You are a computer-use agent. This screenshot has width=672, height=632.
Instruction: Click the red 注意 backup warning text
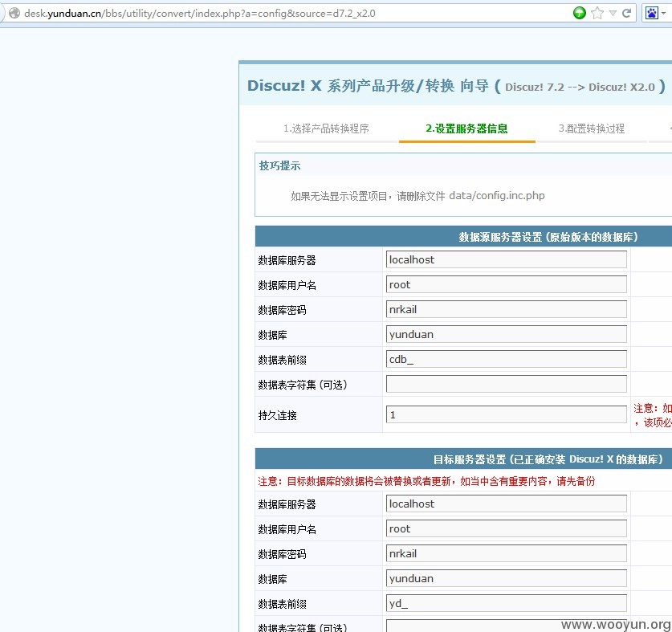pyautogui.click(x=426, y=481)
